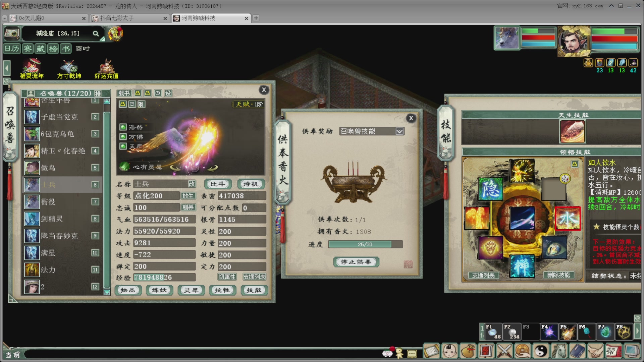This screenshot has width=644, height=362.
Task: Open the 供奉奖励 dropdown
Action: 399,131
